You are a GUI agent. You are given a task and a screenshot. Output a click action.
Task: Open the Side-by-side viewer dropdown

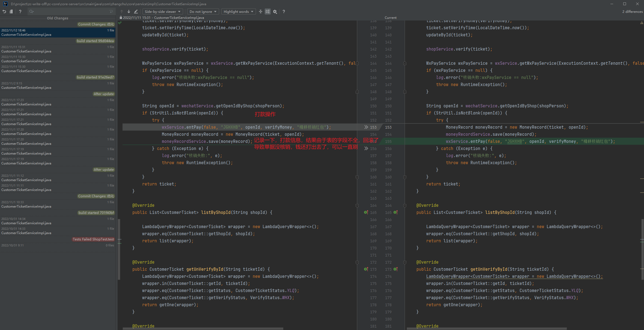pos(163,11)
